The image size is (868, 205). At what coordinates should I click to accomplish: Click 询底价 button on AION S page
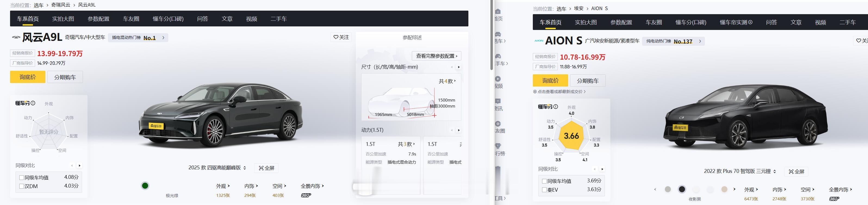[x=550, y=80]
